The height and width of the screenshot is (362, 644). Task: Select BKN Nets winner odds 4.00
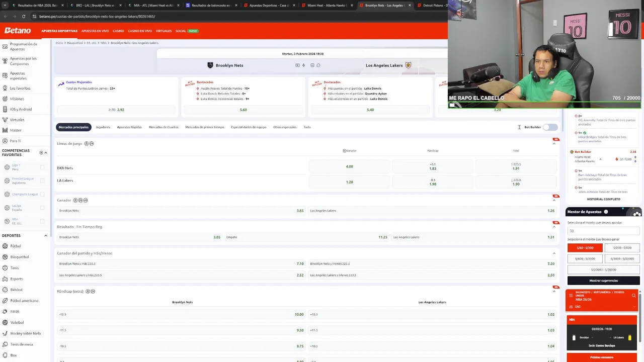pyautogui.click(x=349, y=166)
